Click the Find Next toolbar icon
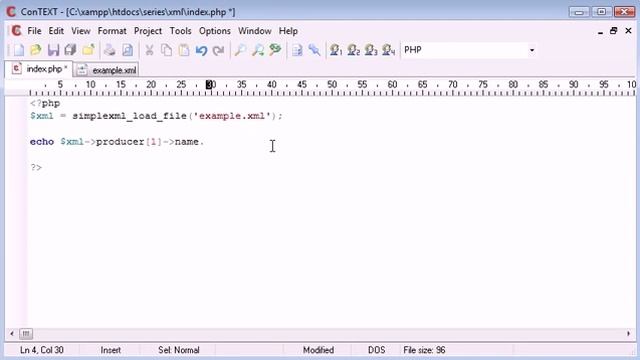640x360 pixels. click(x=258, y=50)
